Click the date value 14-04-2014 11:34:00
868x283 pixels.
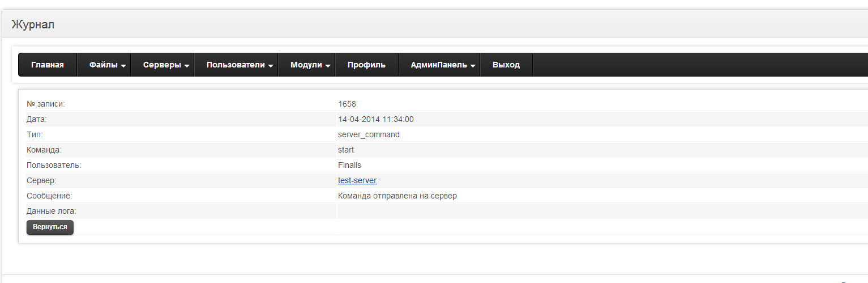click(375, 119)
